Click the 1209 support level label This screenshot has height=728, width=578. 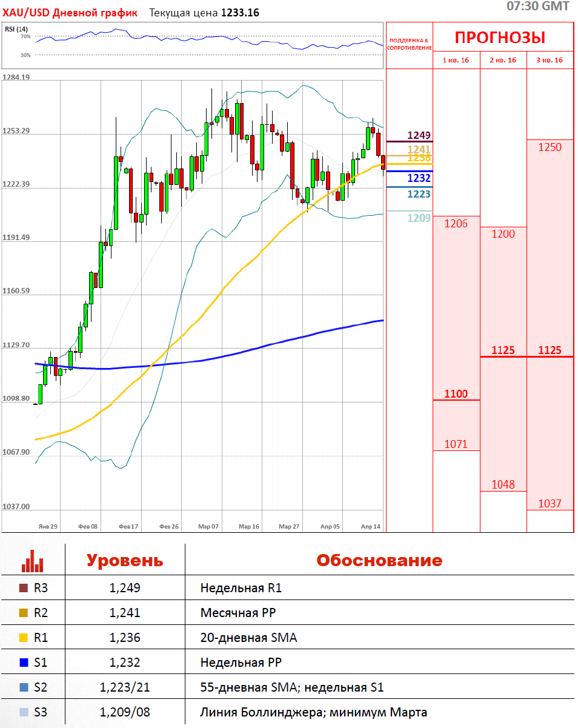pyautogui.click(x=419, y=218)
